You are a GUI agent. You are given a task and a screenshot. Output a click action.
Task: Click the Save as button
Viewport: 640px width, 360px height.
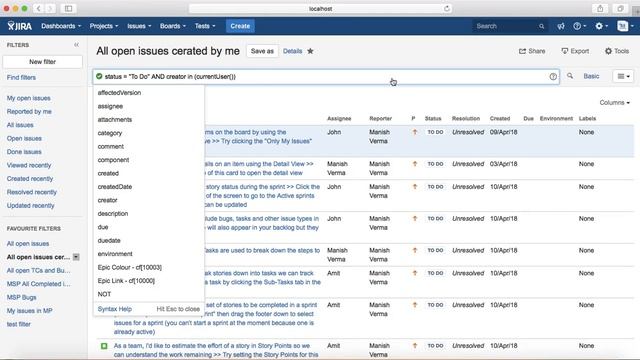(x=262, y=51)
